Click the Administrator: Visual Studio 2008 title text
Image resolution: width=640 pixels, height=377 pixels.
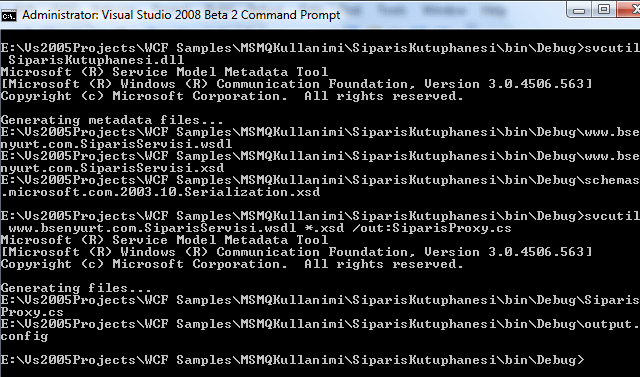181,15
